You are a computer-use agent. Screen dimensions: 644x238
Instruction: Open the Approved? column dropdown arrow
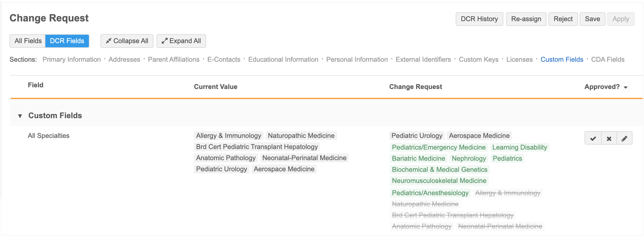tap(626, 87)
